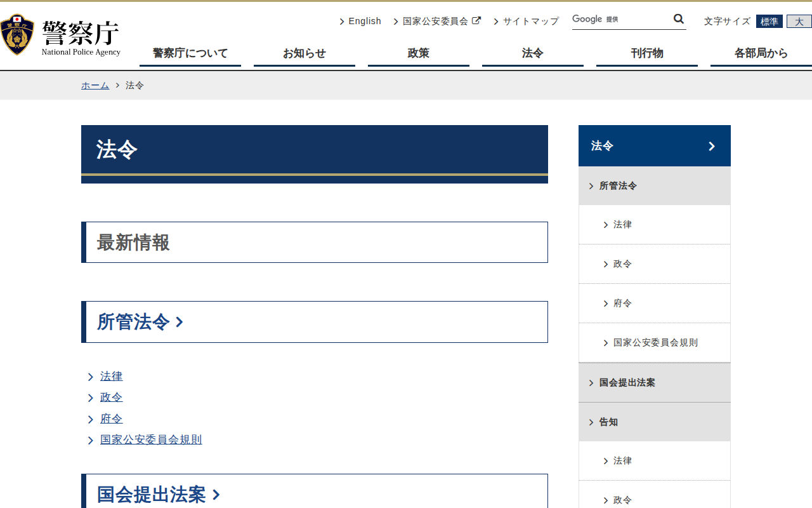Select 政令 under 所管法令 in sidebar
This screenshot has width=812, height=508.
(655, 264)
